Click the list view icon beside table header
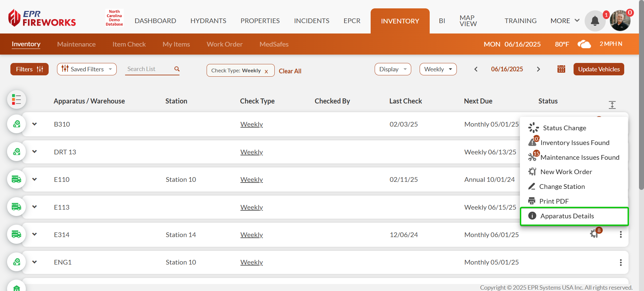Screen dimensions: 644x291 click(16, 99)
